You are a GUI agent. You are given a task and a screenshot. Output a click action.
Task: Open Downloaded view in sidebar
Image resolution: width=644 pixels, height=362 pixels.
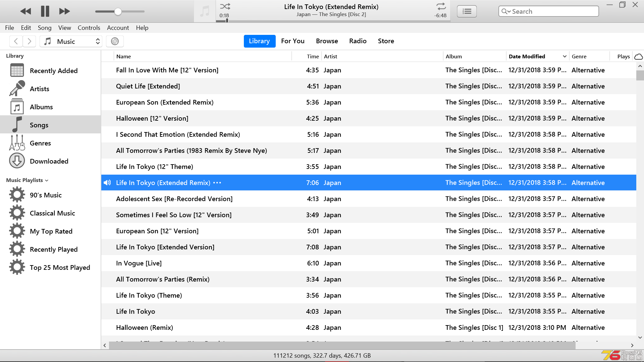coord(50,161)
